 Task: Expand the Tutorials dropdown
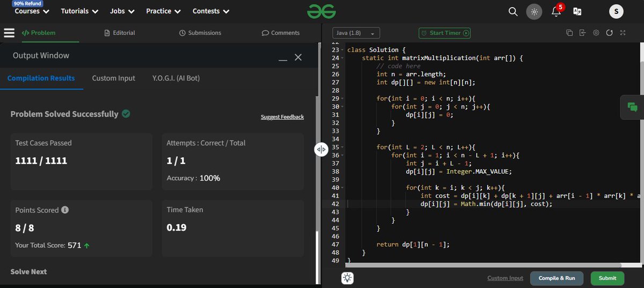[x=79, y=11]
